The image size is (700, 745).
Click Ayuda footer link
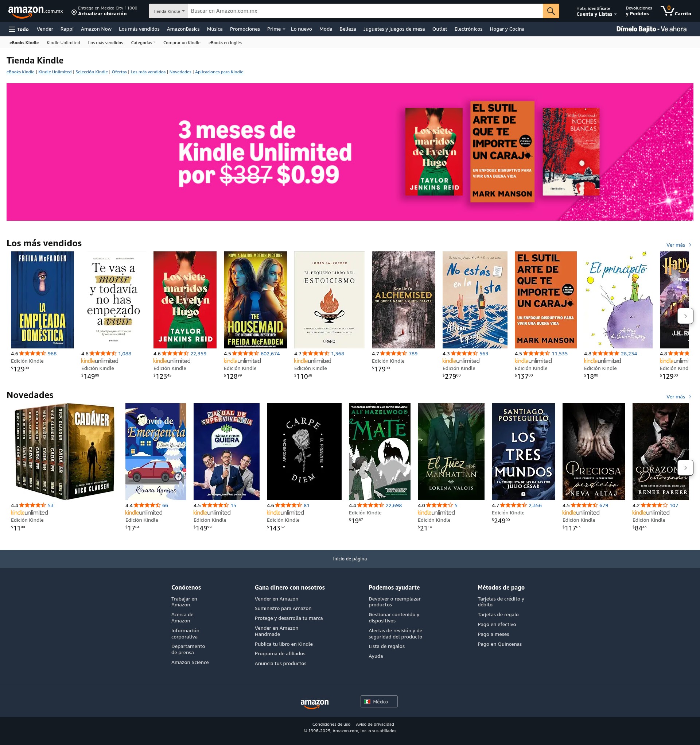tap(376, 656)
